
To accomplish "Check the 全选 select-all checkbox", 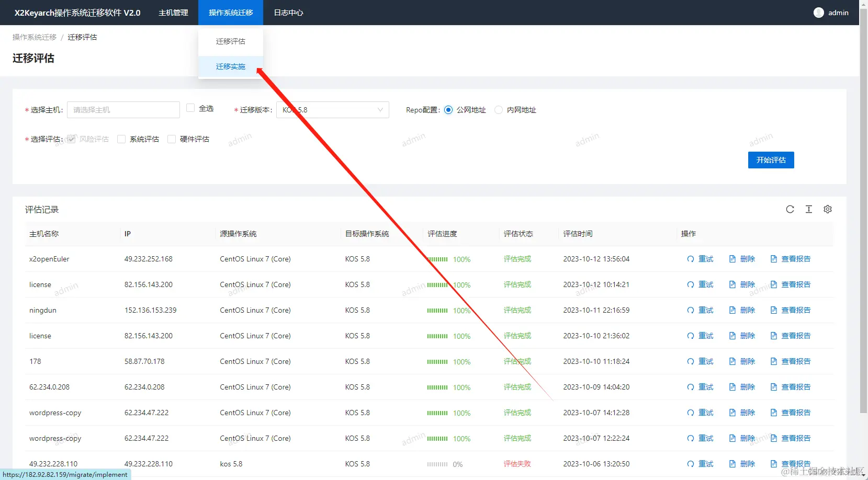I will click(x=190, y=108).
